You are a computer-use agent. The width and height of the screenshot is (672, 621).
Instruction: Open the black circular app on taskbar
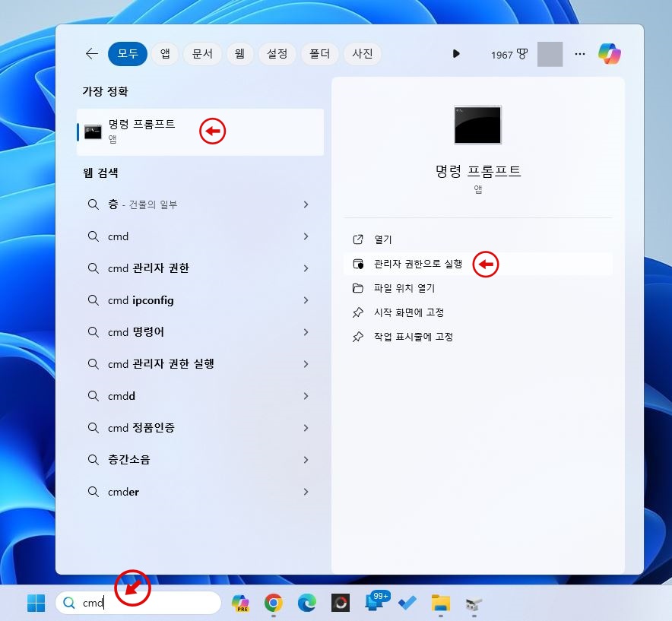[x=341, y=603]
